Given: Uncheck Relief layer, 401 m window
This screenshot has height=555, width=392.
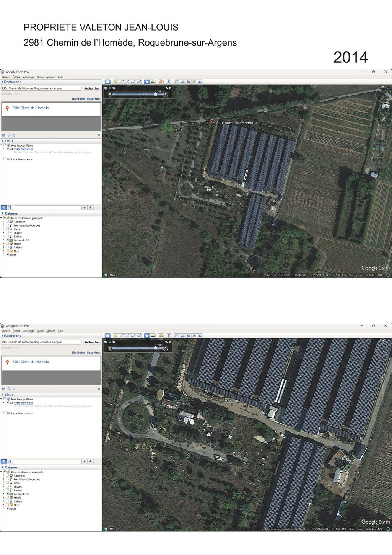Looking at the screenshot, I should tap(7, 255).
